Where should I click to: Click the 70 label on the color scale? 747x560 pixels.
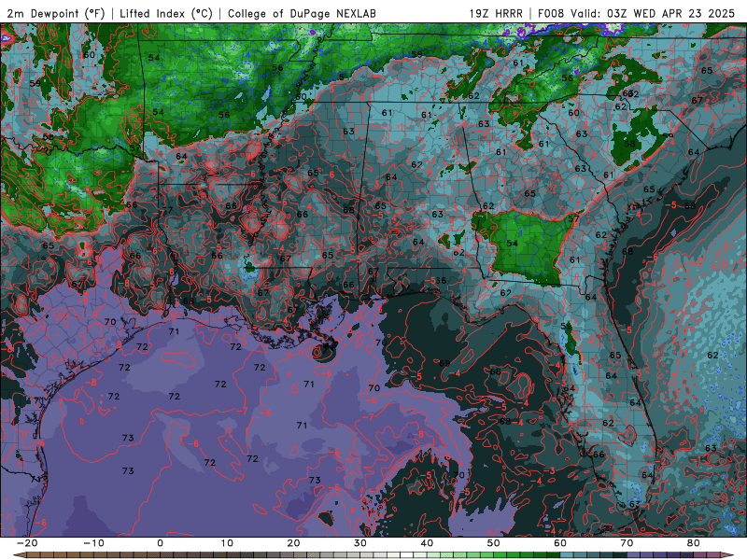(627, 543)
